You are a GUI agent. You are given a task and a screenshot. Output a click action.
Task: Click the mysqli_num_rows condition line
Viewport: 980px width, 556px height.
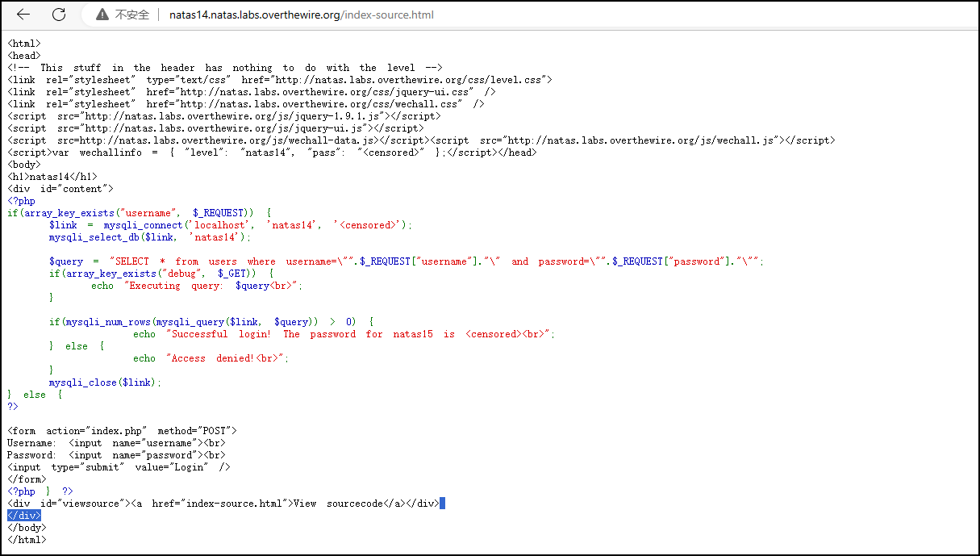coord(211,322)
